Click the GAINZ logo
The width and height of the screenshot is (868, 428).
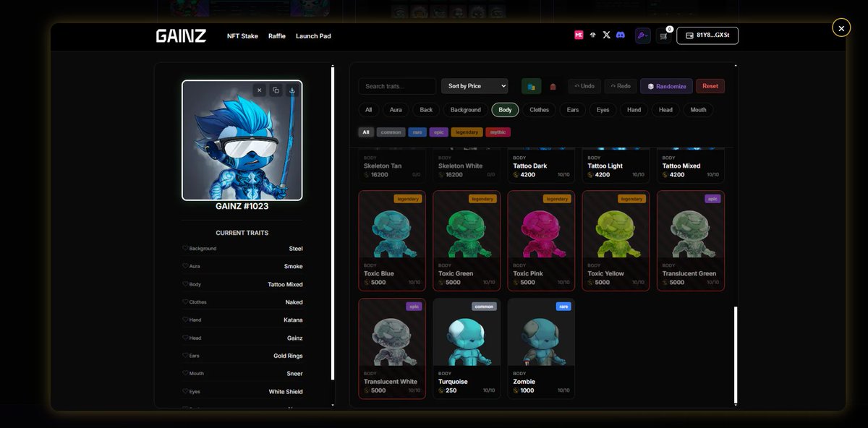point(181,35)
